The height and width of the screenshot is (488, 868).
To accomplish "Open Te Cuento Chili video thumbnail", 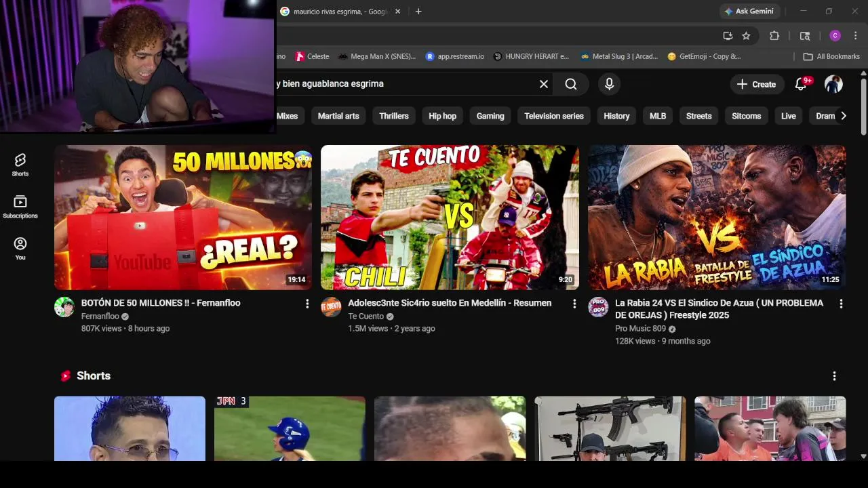I will 450,218.
